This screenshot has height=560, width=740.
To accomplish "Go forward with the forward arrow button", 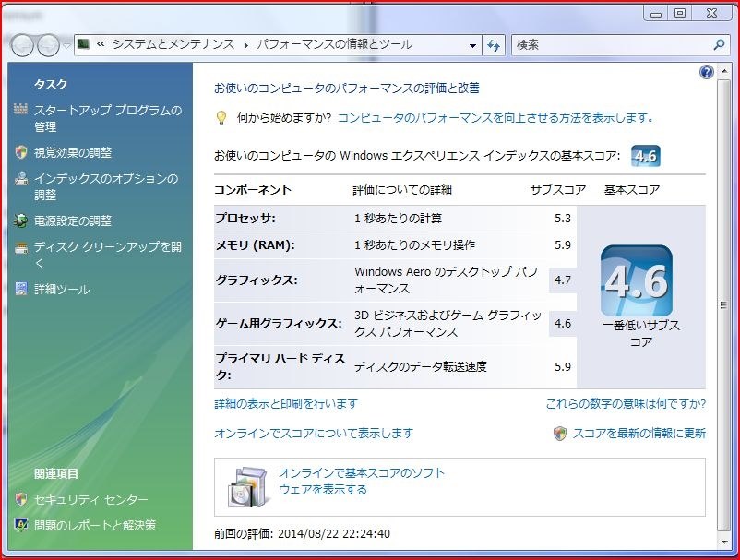I will [x=48, y=45].
